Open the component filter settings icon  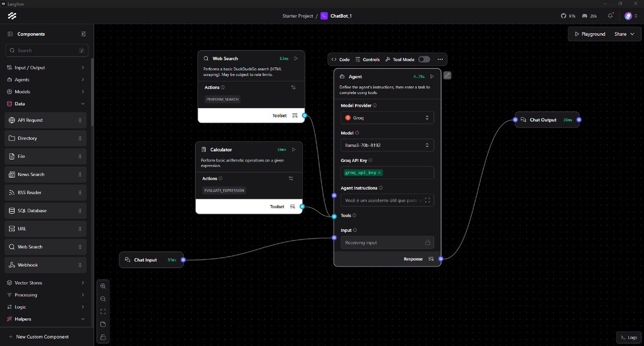(x=83, y=34)
